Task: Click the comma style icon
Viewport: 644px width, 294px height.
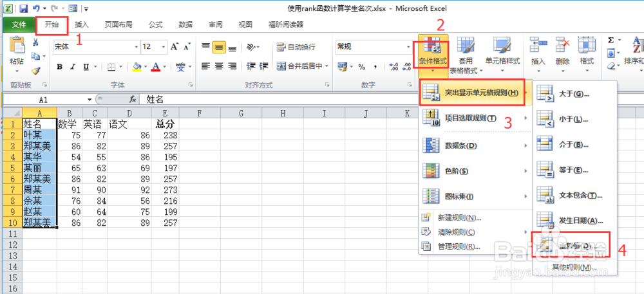Action: [375, 66]
